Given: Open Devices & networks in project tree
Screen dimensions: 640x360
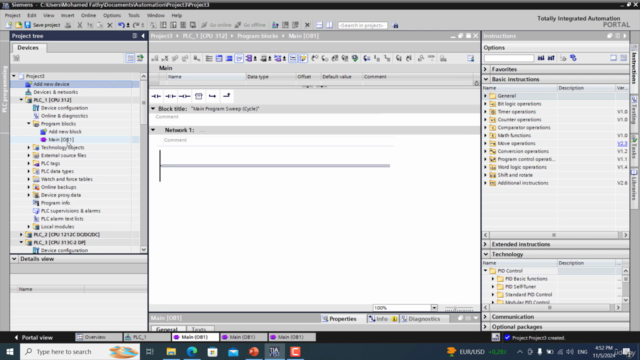Looking at the screenshot, I should [x=56, y=92].
